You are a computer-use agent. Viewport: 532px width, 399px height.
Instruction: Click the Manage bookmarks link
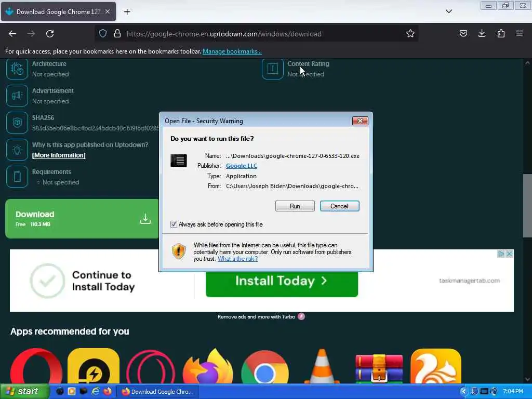(232, 51)
